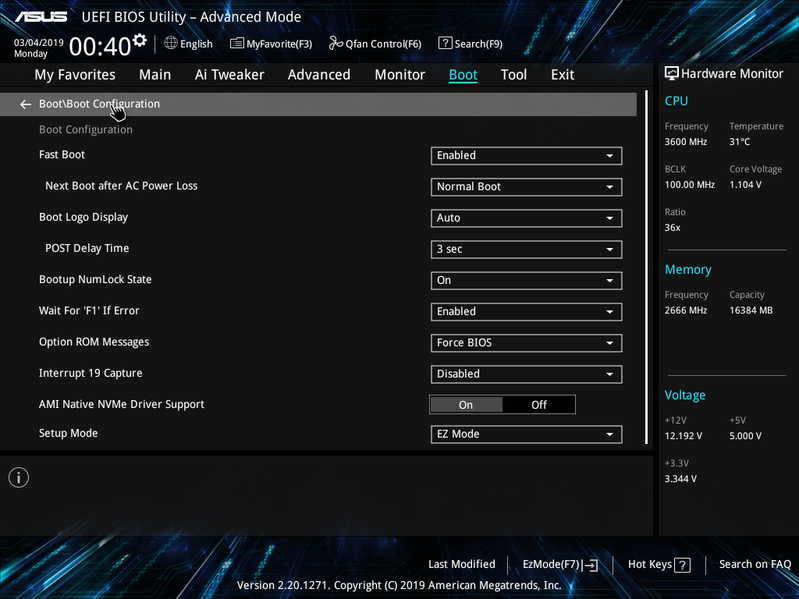Click the information circle icon

tap(19, 477)
